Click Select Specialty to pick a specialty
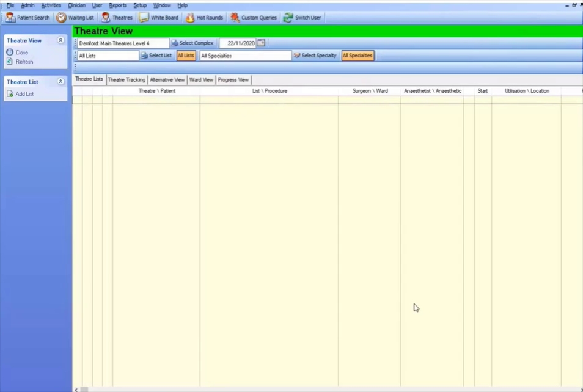 (x=315, y=56)
